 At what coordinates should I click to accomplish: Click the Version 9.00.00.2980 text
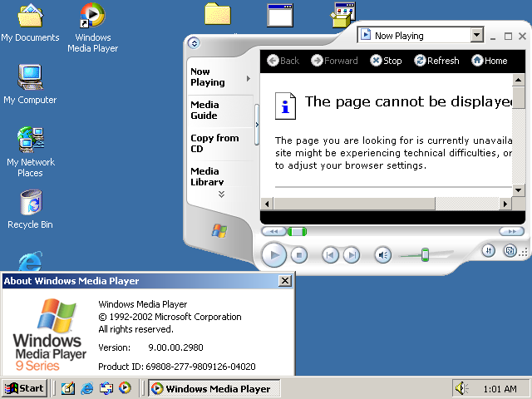click(150, 347)
